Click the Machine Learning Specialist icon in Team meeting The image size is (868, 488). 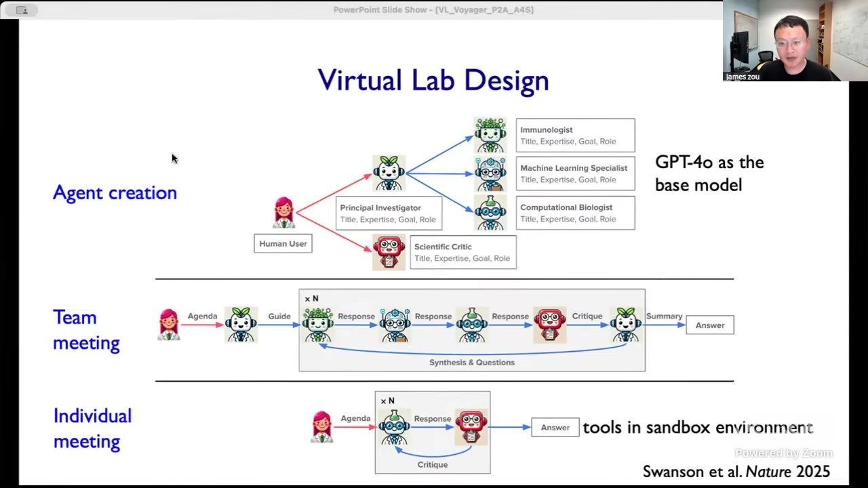coord(395,325)
